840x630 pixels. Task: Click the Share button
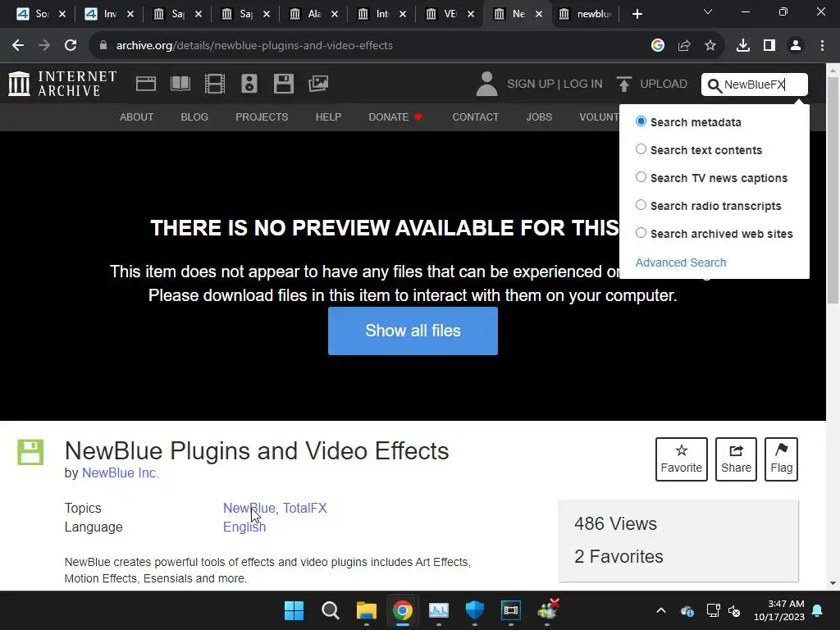point(736,459)
